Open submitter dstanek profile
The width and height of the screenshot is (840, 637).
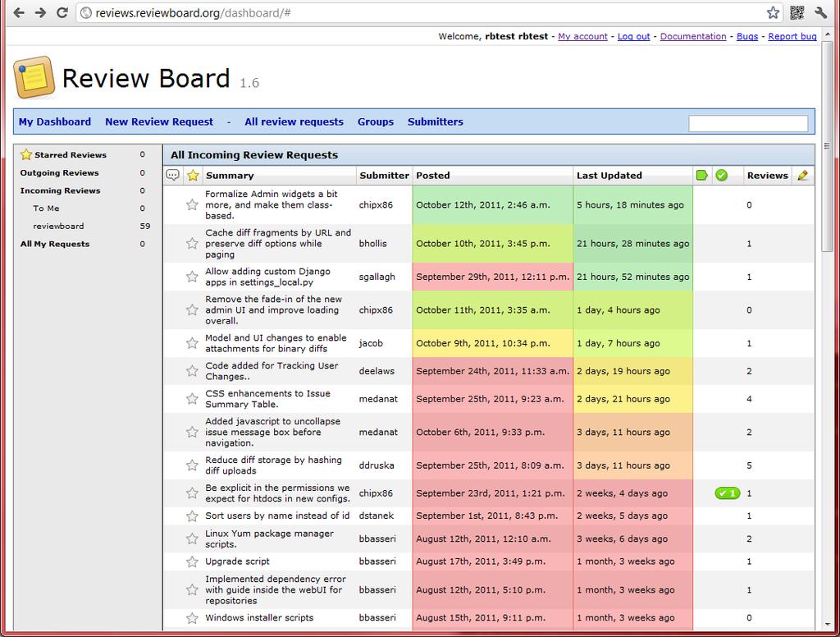tap(376, 516)
